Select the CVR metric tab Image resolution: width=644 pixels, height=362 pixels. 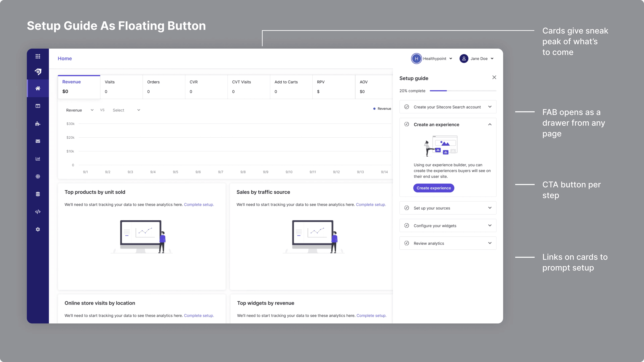(x=206, y=87)
